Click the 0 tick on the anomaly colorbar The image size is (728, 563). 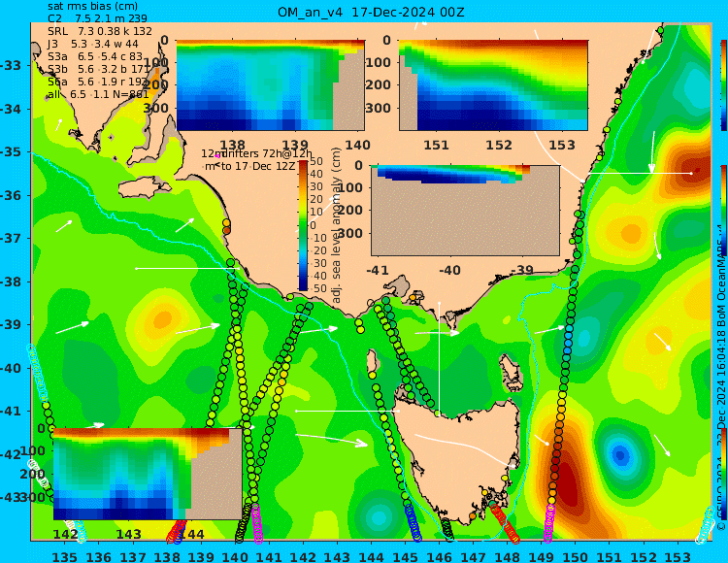pos(313,225)
